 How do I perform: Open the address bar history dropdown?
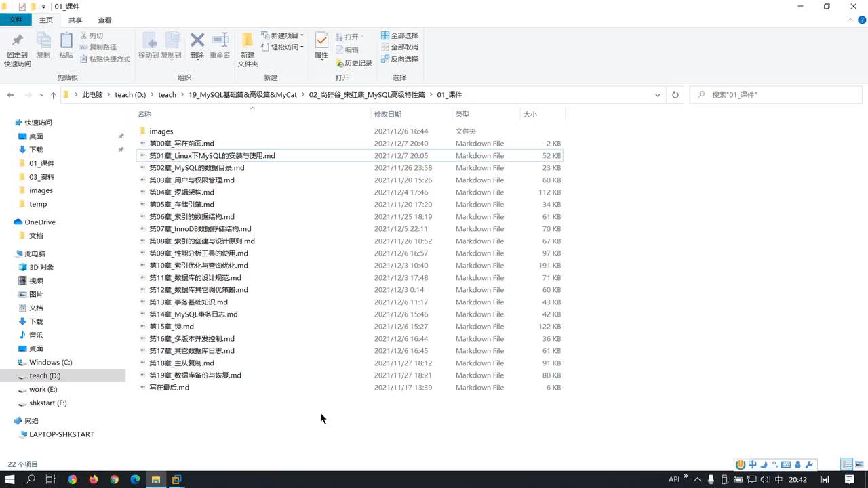click(658, 95)
